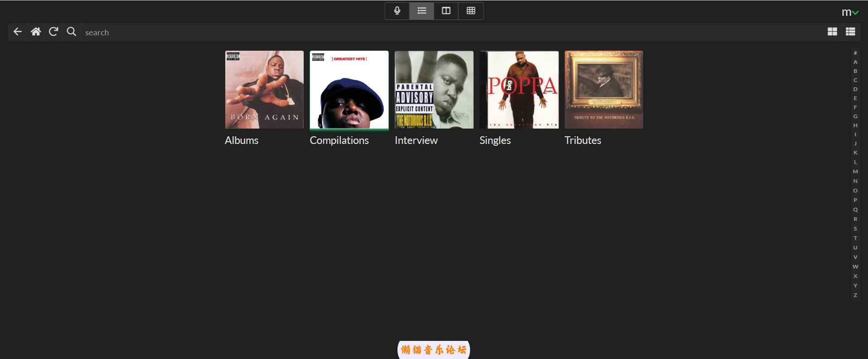The width and height of the screenshot is (868, 359).
Task: Jump to letter H in alphabet index
Action: point(855,125)
